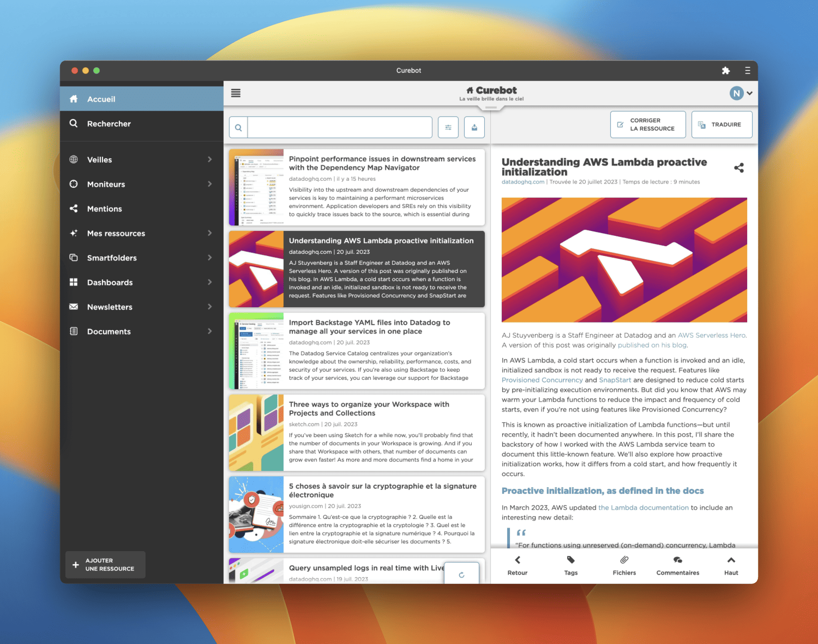Click the Smartfolders icon

pos(74,258)
